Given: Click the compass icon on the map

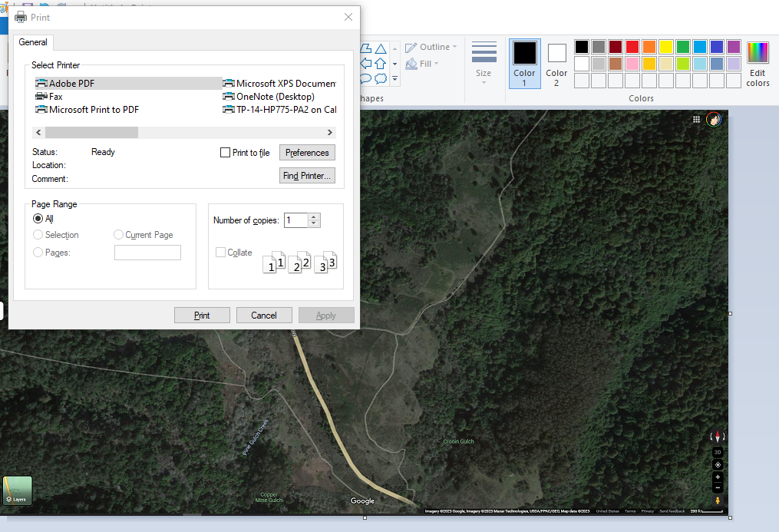Looking at the screenshot, I should (x=718, y=436).
